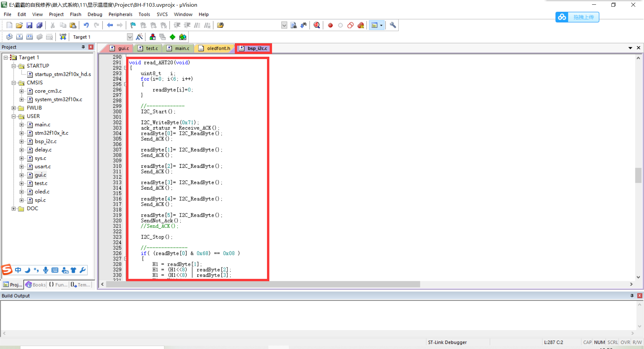Expand bsp_i2c.c node in project tree
The image size is (644, 349).
click(x=21, y=141)
